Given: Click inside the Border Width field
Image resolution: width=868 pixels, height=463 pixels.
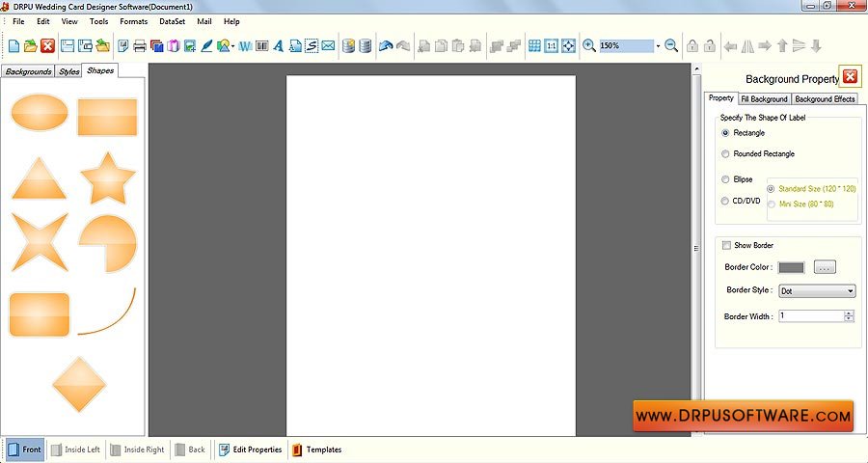Looking at the screenshot, I should (x=811, y=316).
